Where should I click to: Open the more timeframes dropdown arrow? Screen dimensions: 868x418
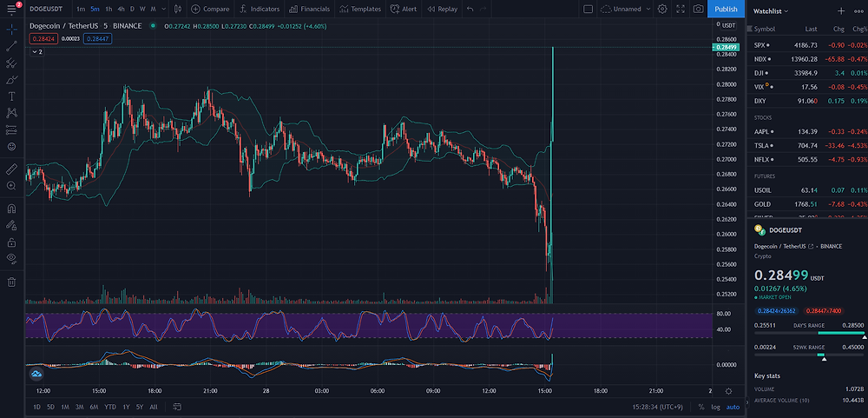(x=164, y=9)
